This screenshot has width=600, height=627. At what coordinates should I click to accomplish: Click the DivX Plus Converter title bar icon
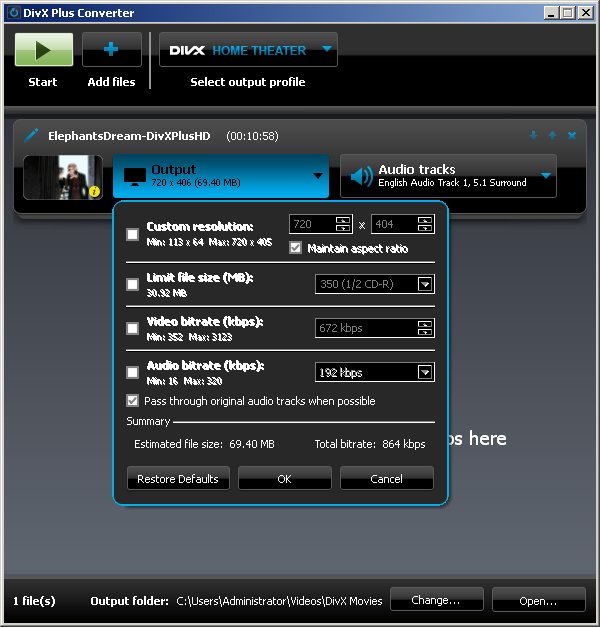pos(14,13)
